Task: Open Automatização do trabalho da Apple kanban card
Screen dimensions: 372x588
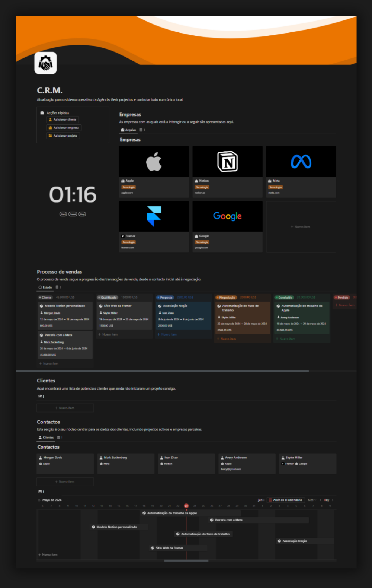Action: pos(302,318)
